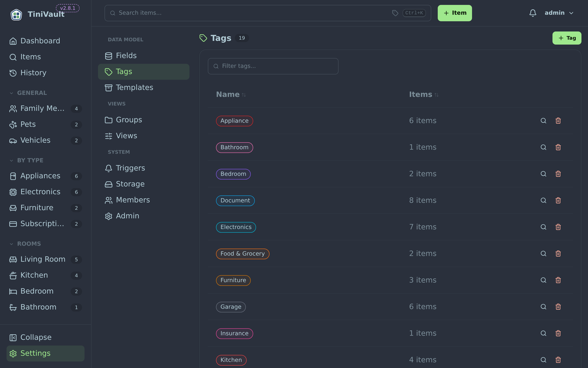Delete the Bathroom tag

click(x=558, y=147)
